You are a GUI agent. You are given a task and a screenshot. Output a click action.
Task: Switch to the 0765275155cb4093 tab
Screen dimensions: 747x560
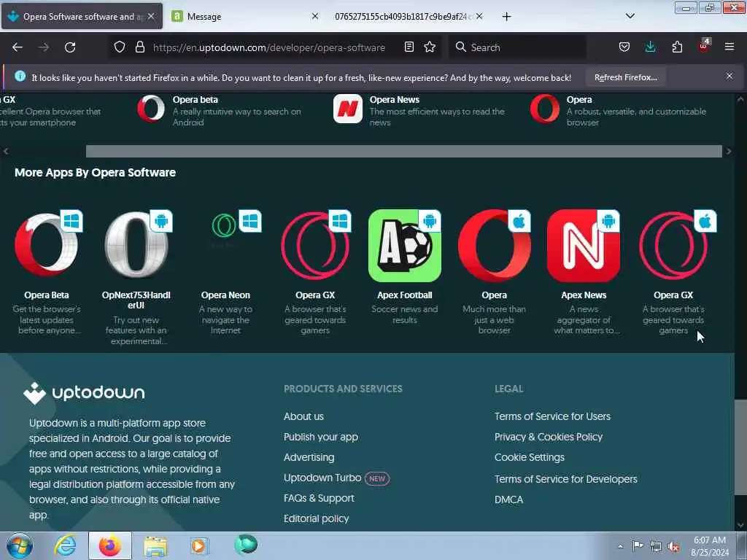click(407, 17)
